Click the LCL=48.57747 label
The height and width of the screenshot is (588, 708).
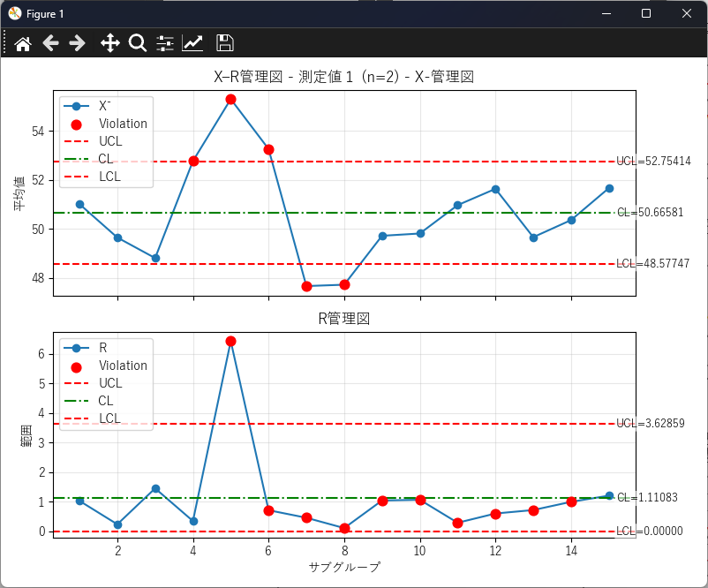click(x=653, y=264)
